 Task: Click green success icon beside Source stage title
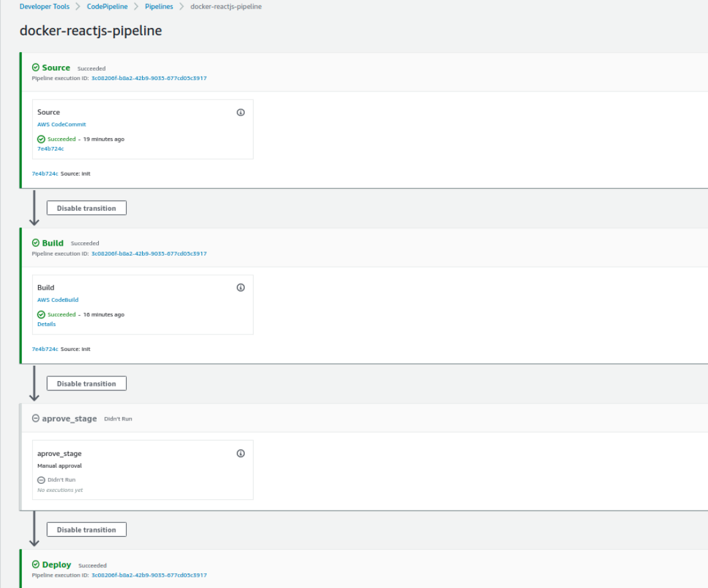point(36,67)
